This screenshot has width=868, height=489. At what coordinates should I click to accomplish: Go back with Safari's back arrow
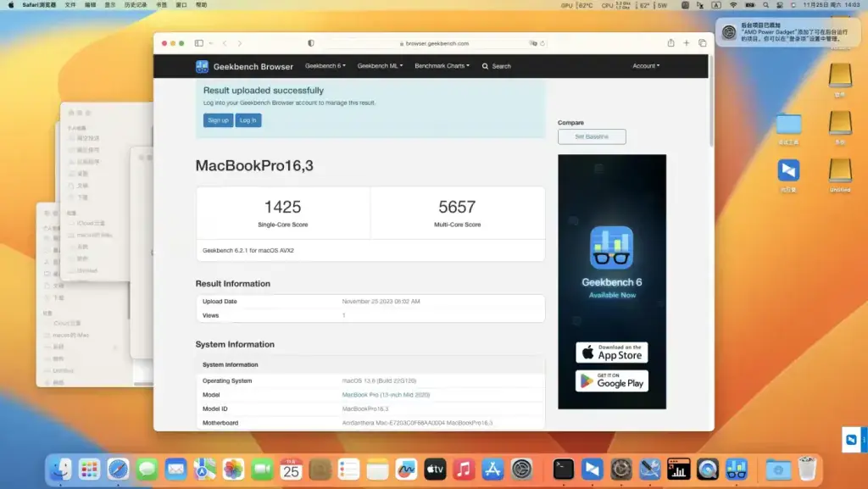[x=225, y=43]
